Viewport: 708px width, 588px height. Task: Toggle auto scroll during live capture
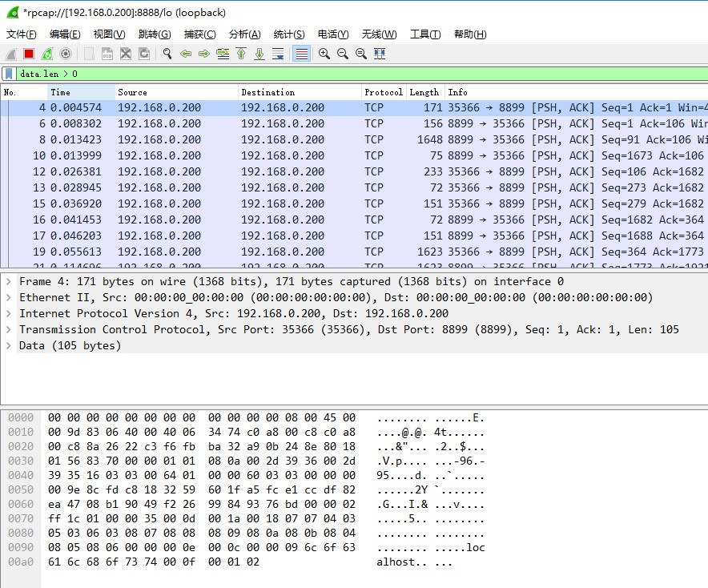pos(278,54)
